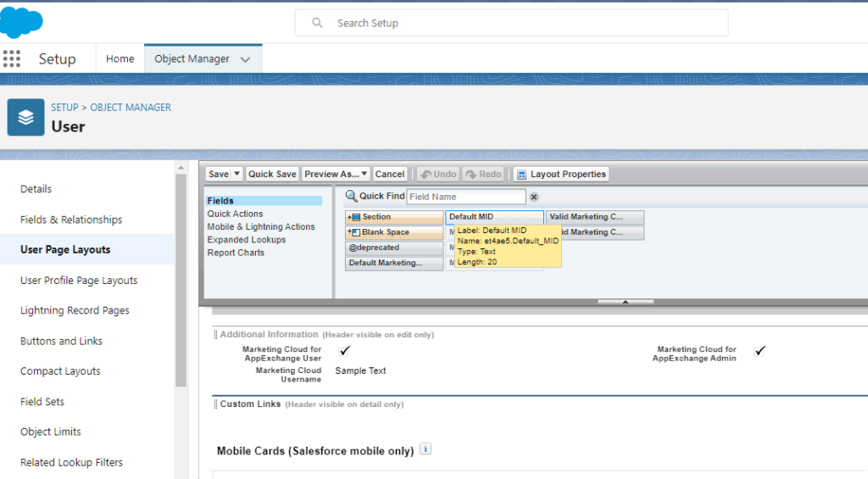Click the Salesforce cloud logo
Screen dimensions: 868x479
21,22
